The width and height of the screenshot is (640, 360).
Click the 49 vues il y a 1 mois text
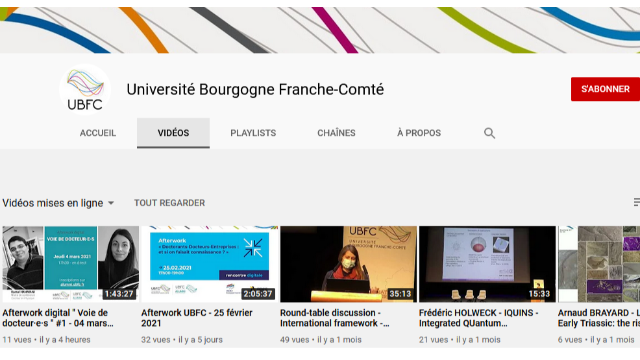[x=321, y=340]
